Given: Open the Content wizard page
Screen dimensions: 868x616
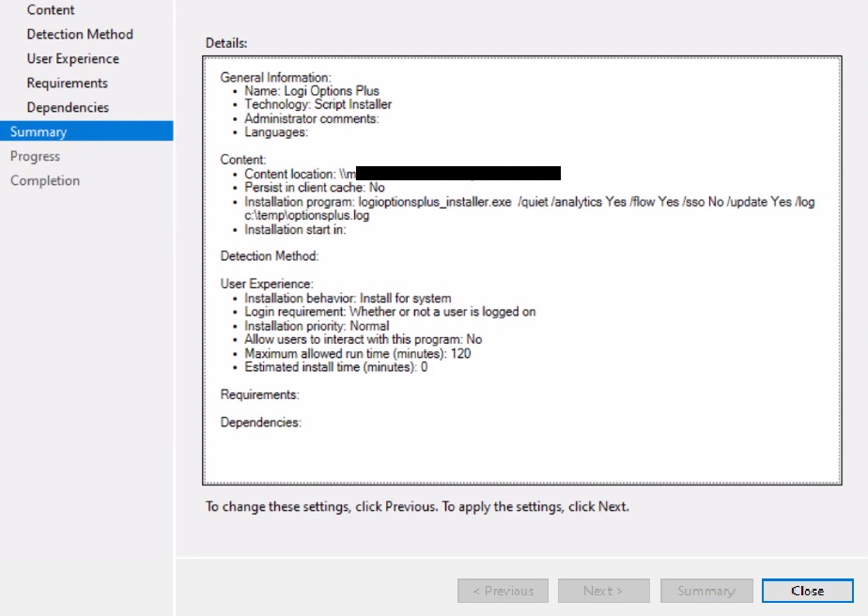Looking at the screenshot, I should [x=51, y=10].
